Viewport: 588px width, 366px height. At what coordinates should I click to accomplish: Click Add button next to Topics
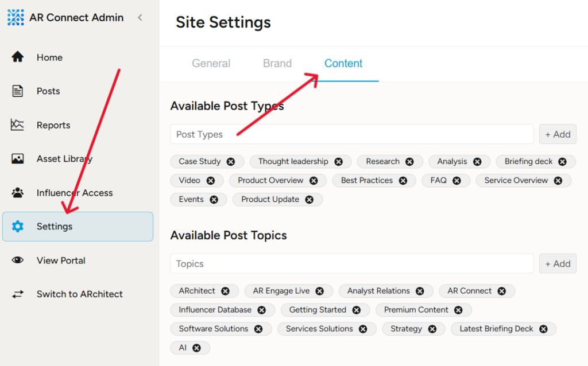point(558,264)
